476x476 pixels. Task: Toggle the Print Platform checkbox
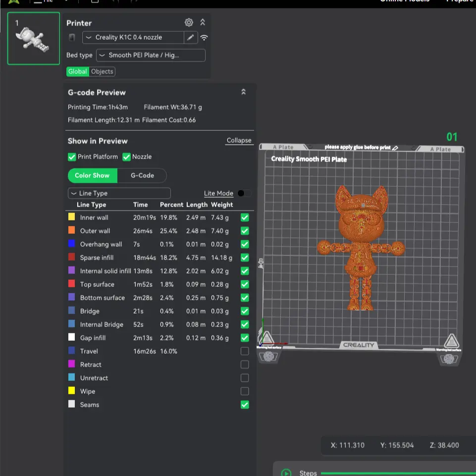click(72, 157)
